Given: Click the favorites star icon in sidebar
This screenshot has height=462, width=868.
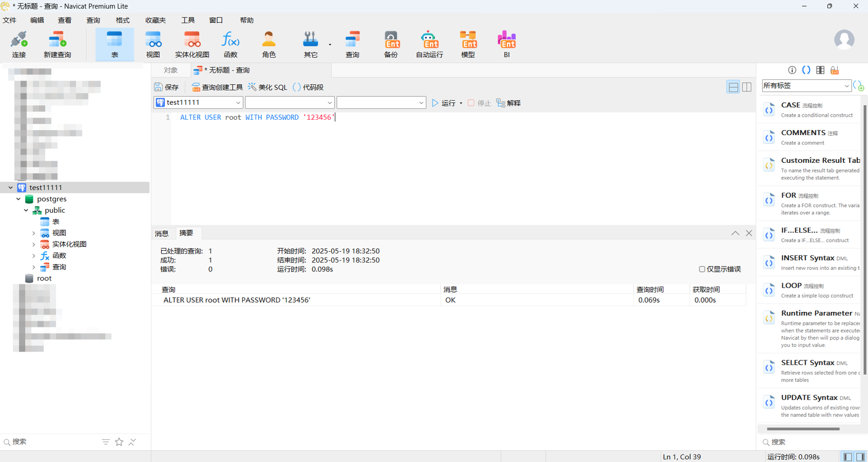Looking at the screenshot, I should click(119, 442).
